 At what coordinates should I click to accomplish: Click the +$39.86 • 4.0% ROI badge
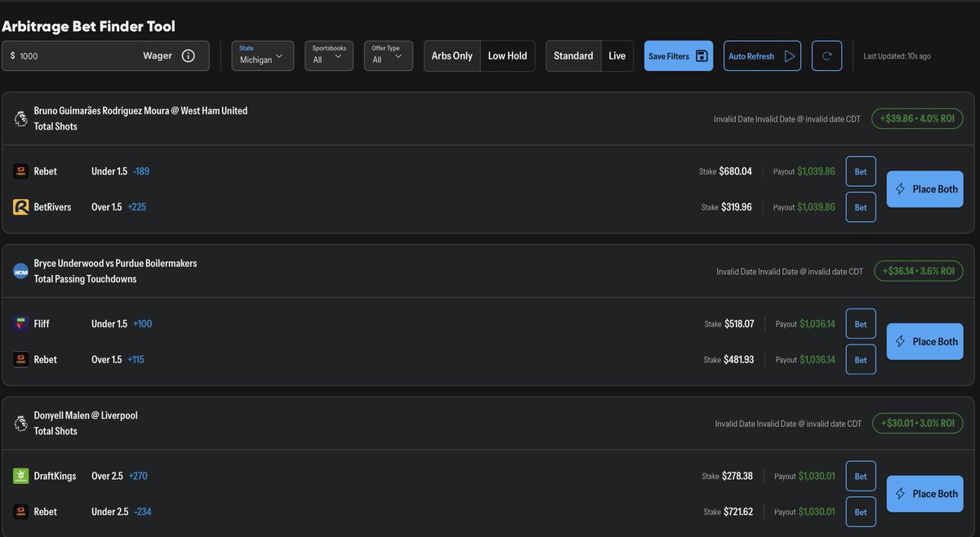click(x=917, y=118)
